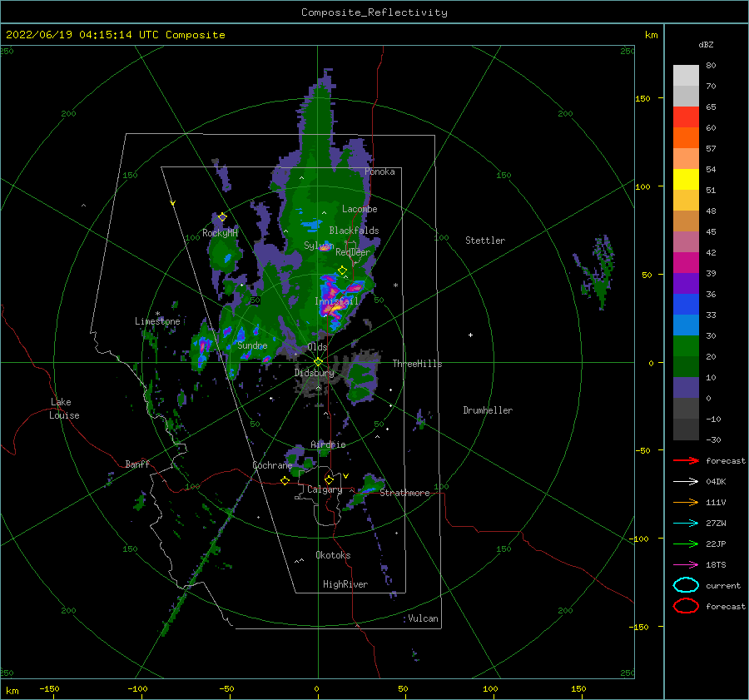749x700 pixels.
Task: Pick the red 60-65 dBZ swatch
Action: pyautogui.click(x=686, y=117)
